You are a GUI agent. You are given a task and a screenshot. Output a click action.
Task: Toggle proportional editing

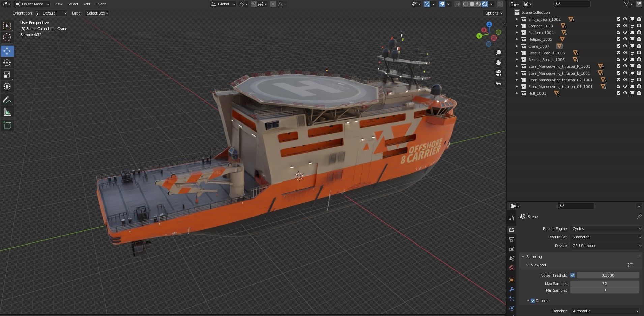click(273, 4)
